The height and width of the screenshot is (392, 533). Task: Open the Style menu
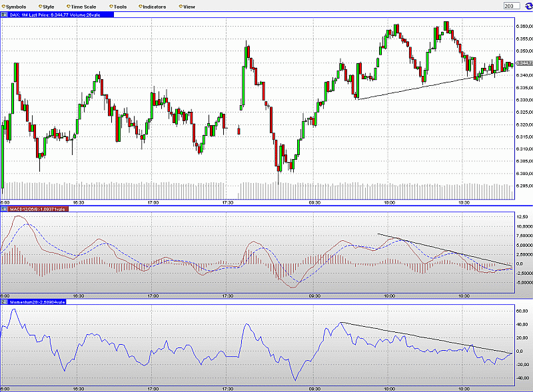pos(47,7)
